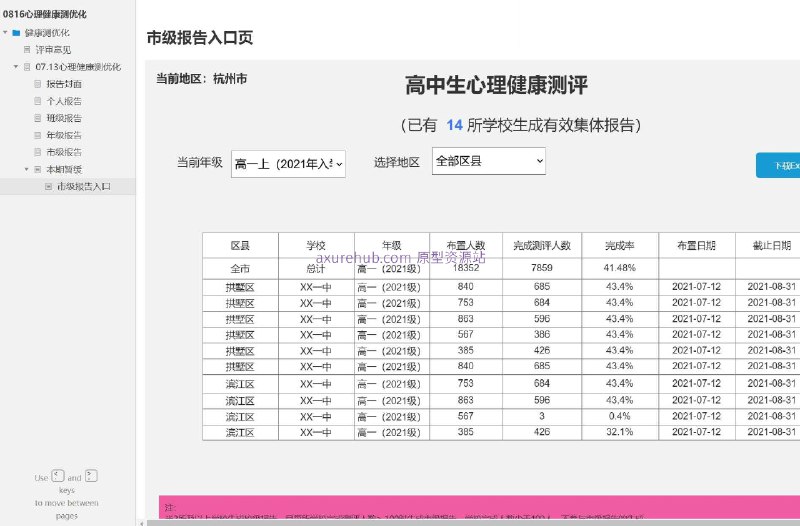Click the pink 注 note banner
This screenshot has width=800, height=526.
point(479,507)
